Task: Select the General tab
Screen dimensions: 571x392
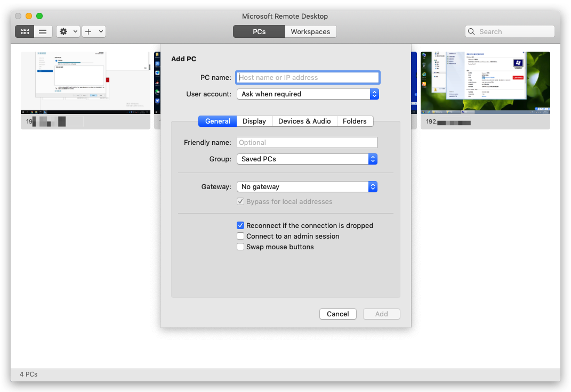Action: coord(218,121)
